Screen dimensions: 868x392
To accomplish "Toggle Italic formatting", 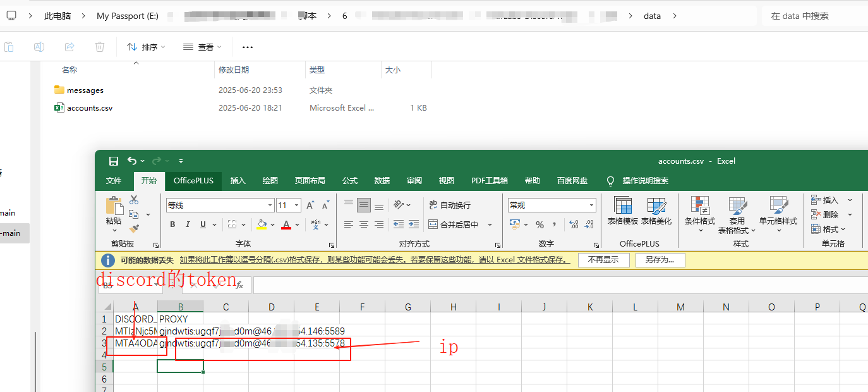I will [x=188, y=224].
